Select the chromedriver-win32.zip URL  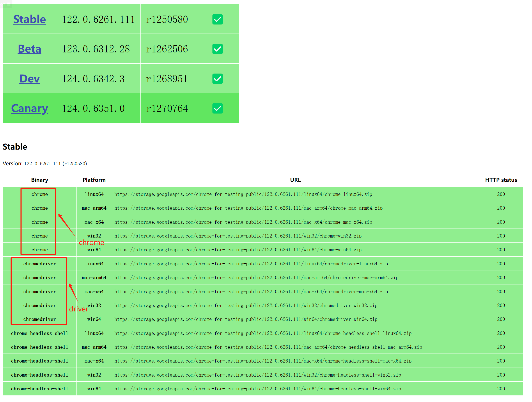pyautogui.click(x=246, y=306)
